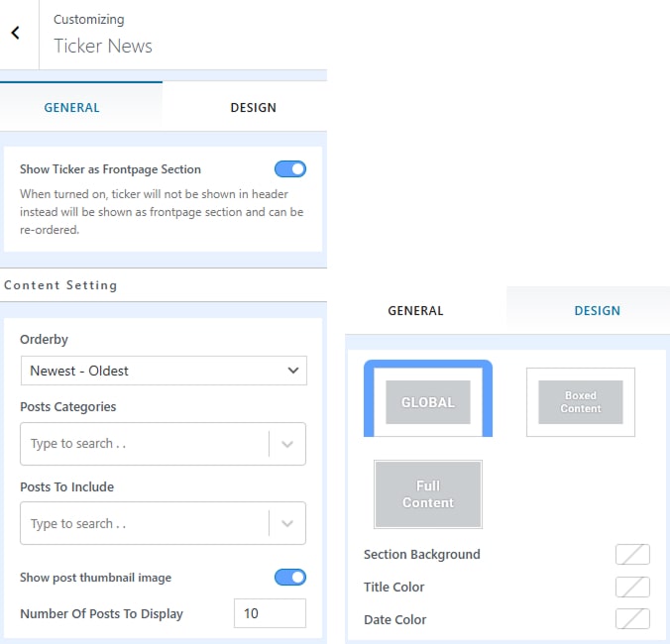Image resolution: width=670 pixels, height=644 pixels.
Task: Select the right panel General tab
Action: point(415,311)
